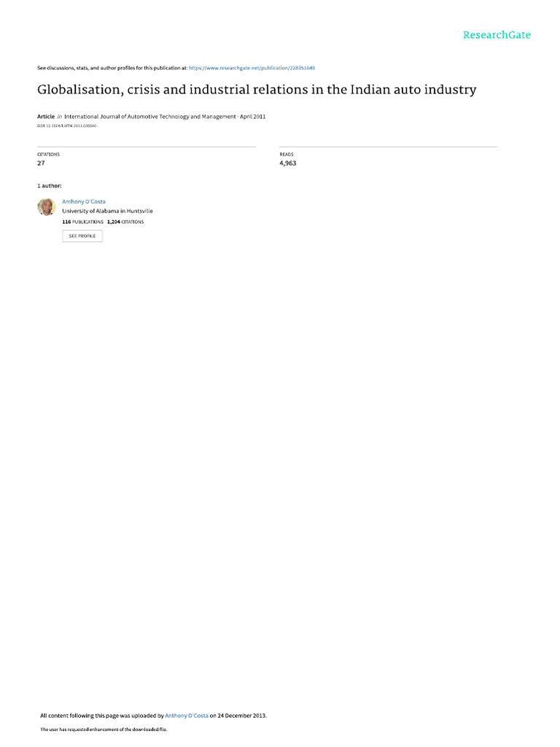Open Anthony D'Costa author name link
Image resolution: width=560 pixels, height=747 pixels.
click(84, 201)
